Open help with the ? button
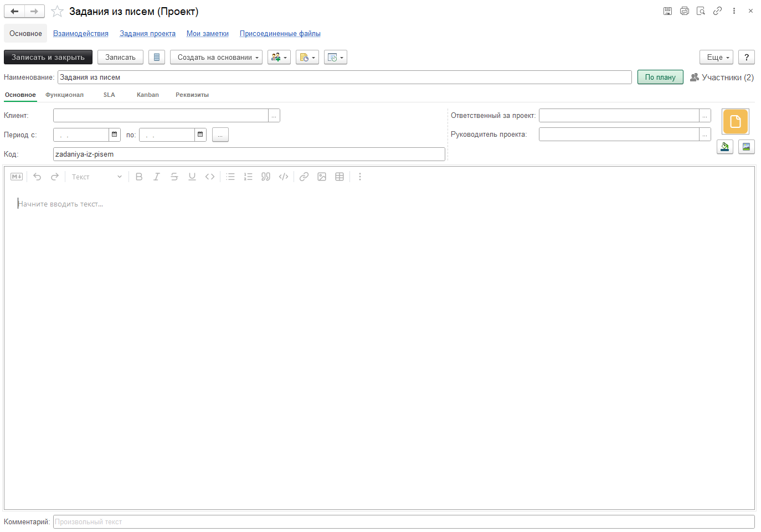 747,57
